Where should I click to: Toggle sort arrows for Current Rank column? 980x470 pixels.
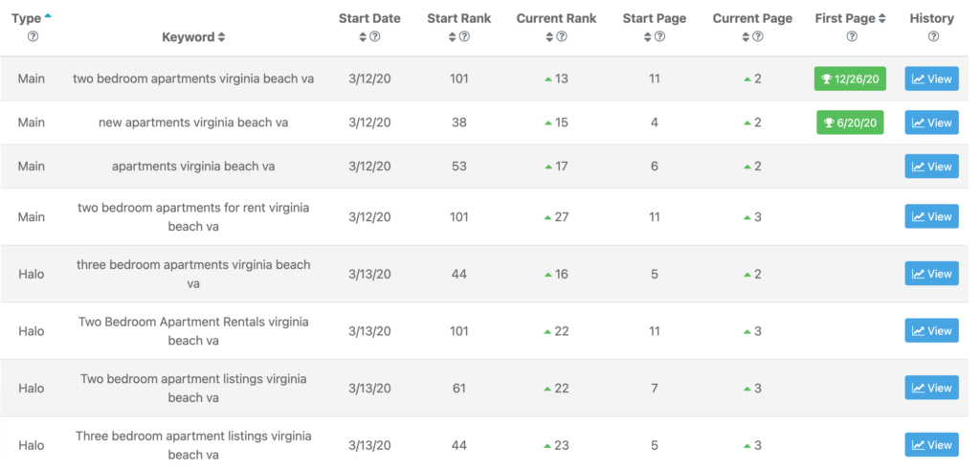(549, 36)
